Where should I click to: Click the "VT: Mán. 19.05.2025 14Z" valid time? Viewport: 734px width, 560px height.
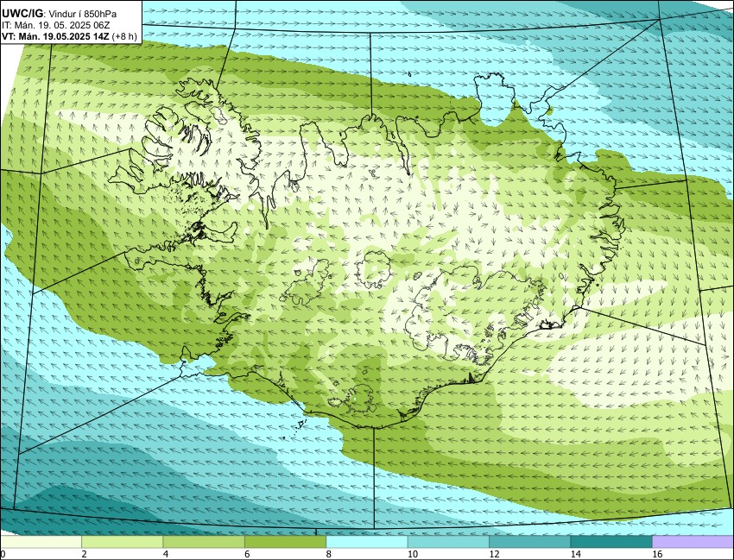[56, 36]
